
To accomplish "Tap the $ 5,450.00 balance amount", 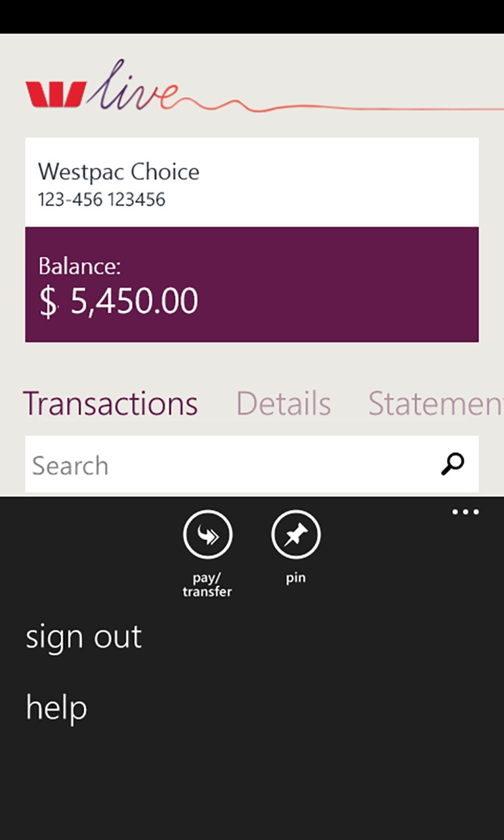I will [x=134, y=301].
